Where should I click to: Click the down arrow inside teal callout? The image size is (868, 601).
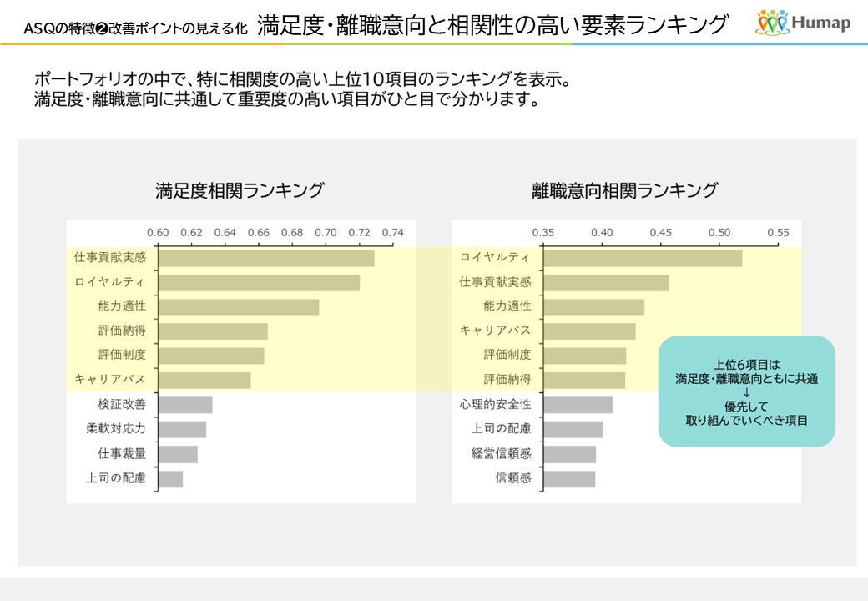coord(746,392)
